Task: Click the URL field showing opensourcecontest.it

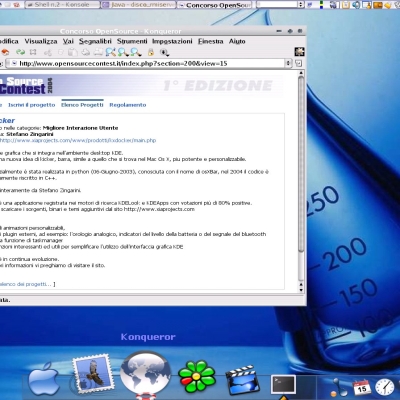Action: (x=148, y=63)
